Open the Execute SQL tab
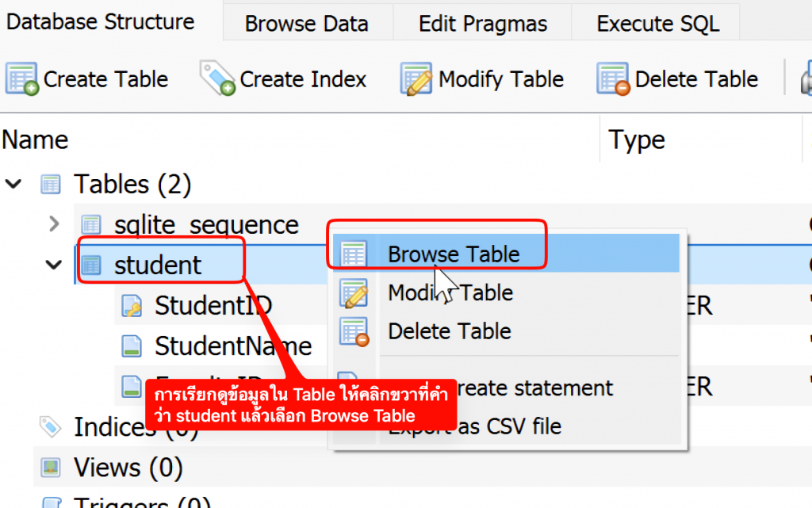Viewport: 812px width, 508px height. (x=657, y=24)
